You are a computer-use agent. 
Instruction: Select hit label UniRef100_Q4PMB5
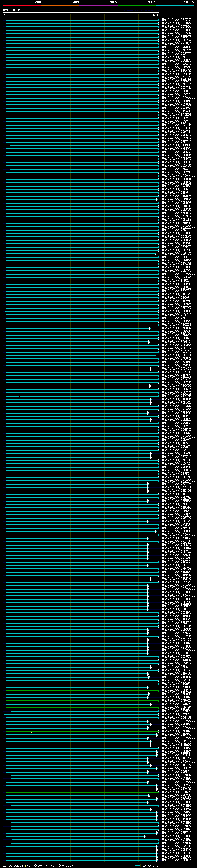tap(177, 399)
